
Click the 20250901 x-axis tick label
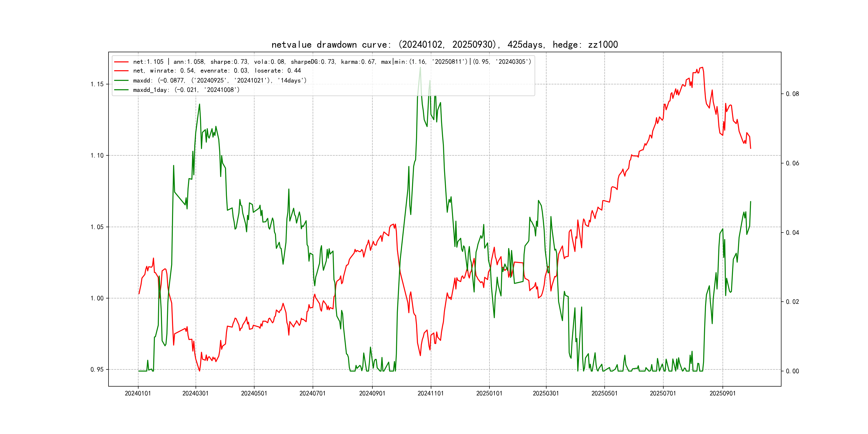point(723,394)
